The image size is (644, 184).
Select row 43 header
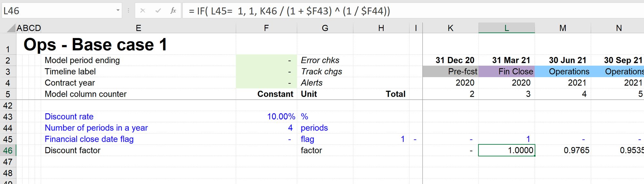tap(8, 117)
